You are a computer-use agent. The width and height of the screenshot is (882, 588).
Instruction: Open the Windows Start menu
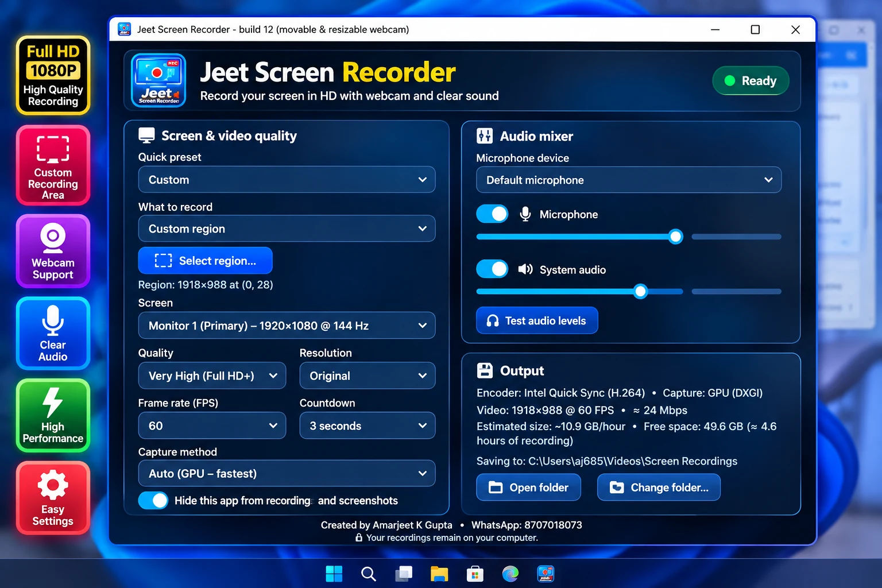334,574
